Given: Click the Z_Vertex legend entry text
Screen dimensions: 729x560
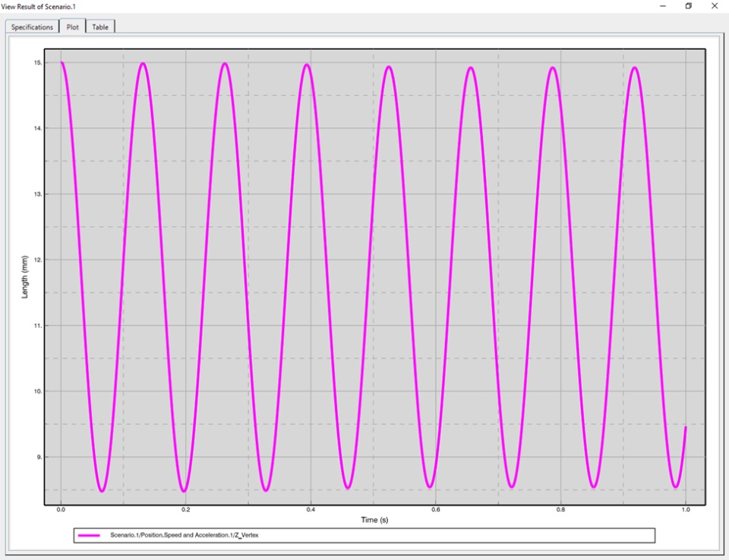Looking at the screenshot, I should 184,536.
